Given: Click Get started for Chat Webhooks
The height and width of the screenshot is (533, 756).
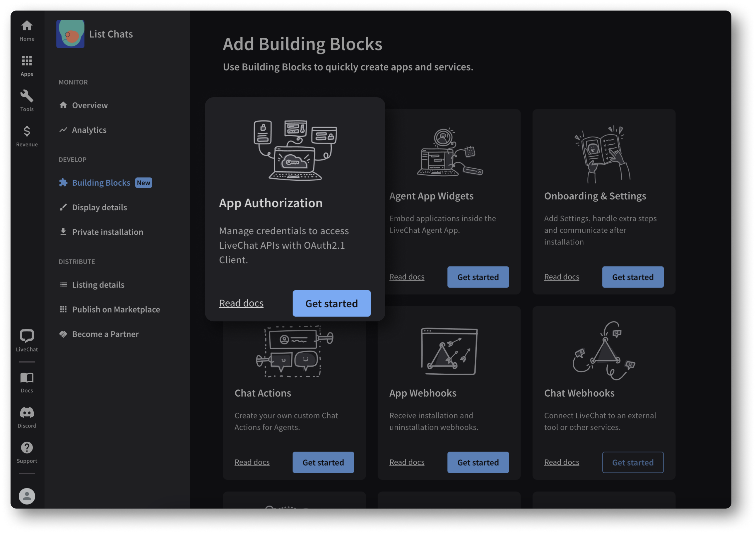Looking at the screenshot, I should [633, 462].
